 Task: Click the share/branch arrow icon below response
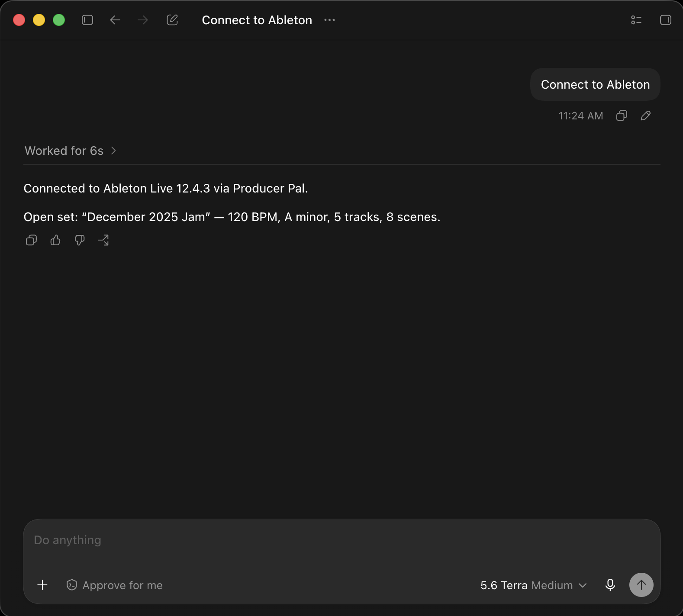[x=103, y=240]
